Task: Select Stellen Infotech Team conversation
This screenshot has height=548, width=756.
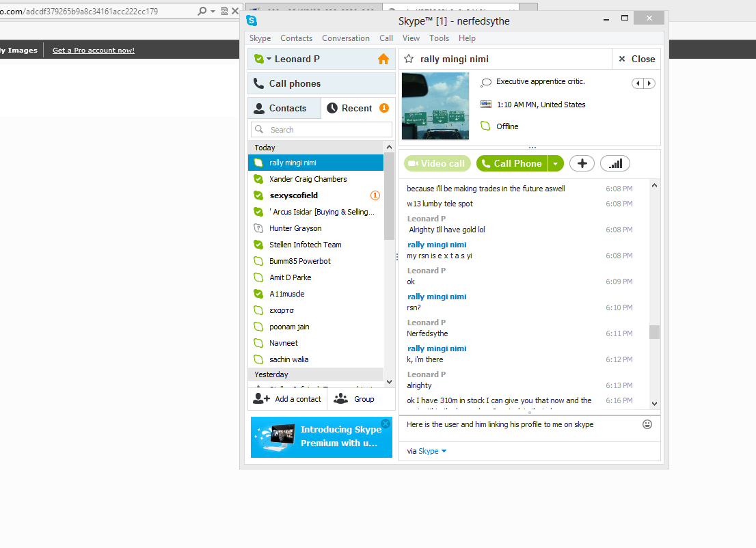Action: pyautogui.click(x=316, y=245)
